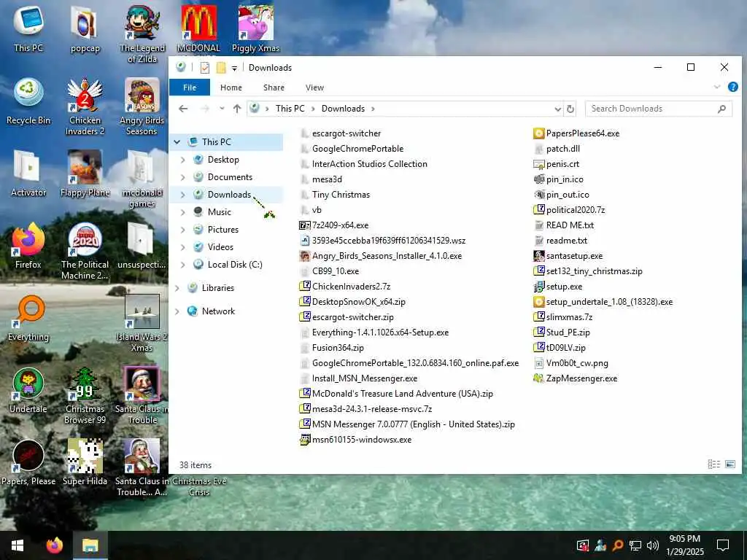The width and height of the screenshot is (747, 560).
Task: Click the Chicken Invaders 2 desktop icon
Action: click(85, 107)
